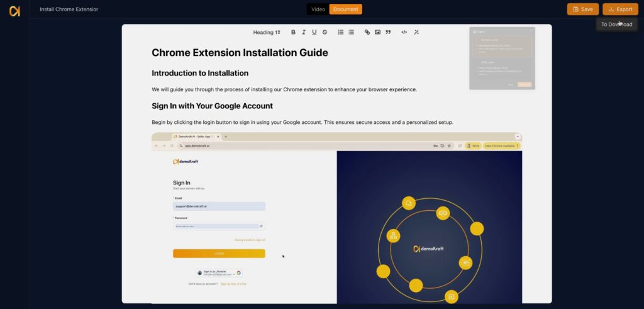The width and height of the screenshot is (644, 309).
Task: Apply strikethrough using the toolbar icon
Action: point(325,32)
